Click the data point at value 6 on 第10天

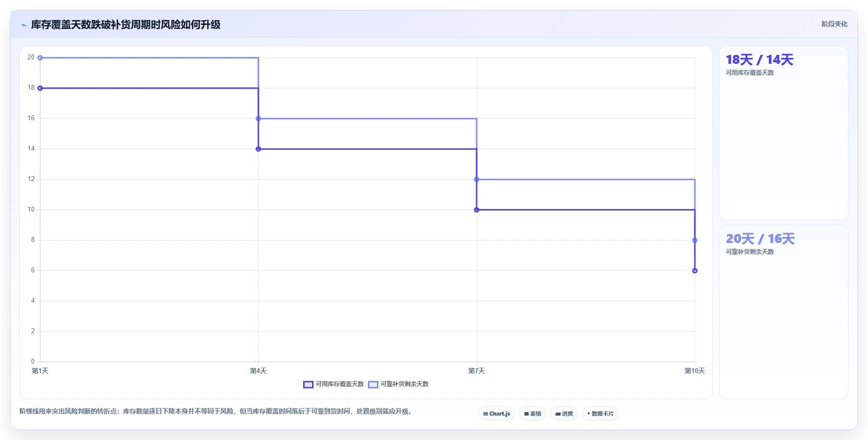tap(695, 271)
